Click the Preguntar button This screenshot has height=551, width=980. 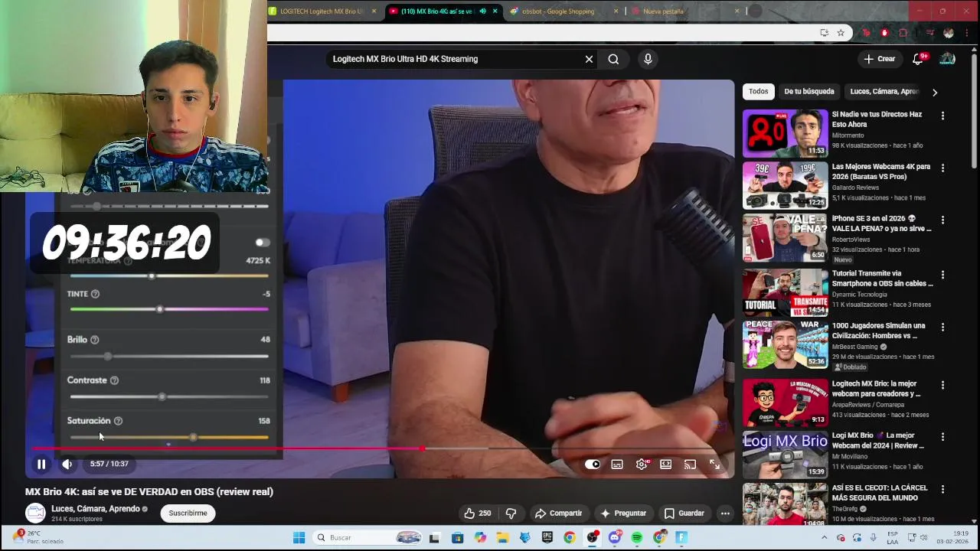[623, 514]
